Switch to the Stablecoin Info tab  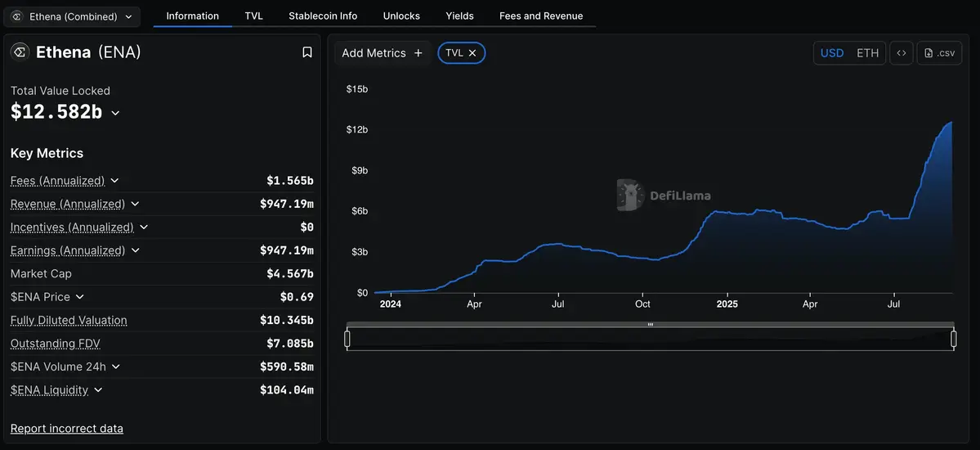point(323,16)
